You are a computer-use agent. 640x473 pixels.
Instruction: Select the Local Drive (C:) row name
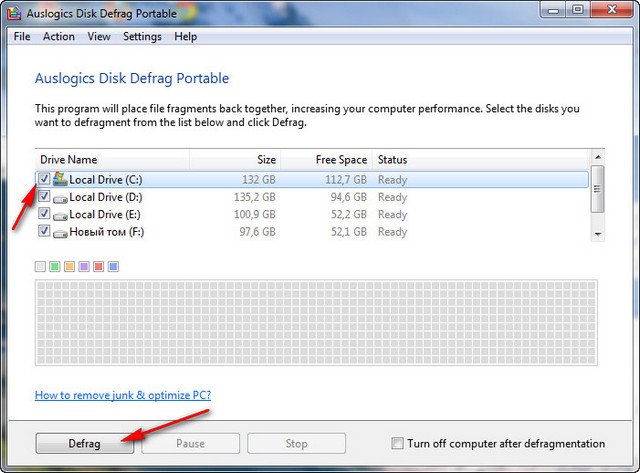(106, 180)
